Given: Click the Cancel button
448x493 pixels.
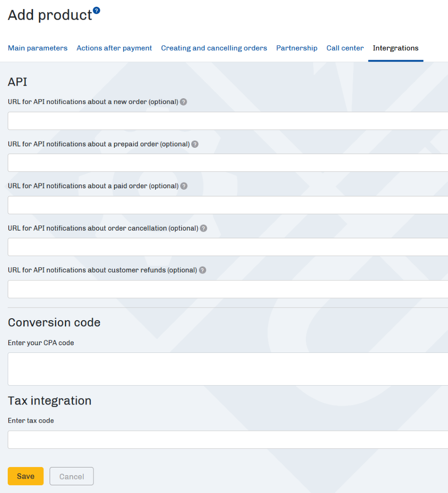Looking at the screenshot, I should click(x=72, y=476).
